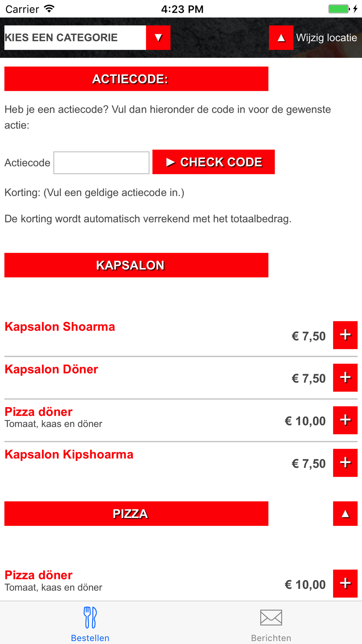
Task: Tap the Kapsalon section header
Action: click(x=136, y=265)
